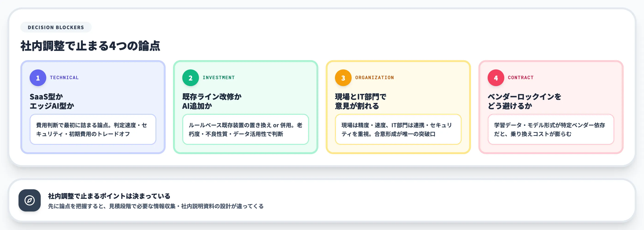Select the CONTRACT category label
The height and width of the screenshot is (230, 644).
520,78
